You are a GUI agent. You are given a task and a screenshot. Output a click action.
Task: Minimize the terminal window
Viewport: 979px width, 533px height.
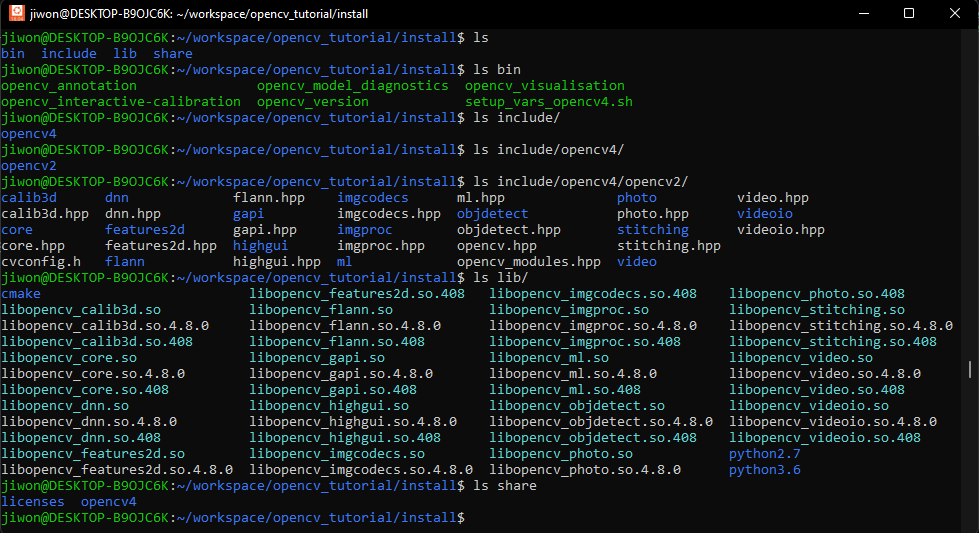(x=864, y=13)
